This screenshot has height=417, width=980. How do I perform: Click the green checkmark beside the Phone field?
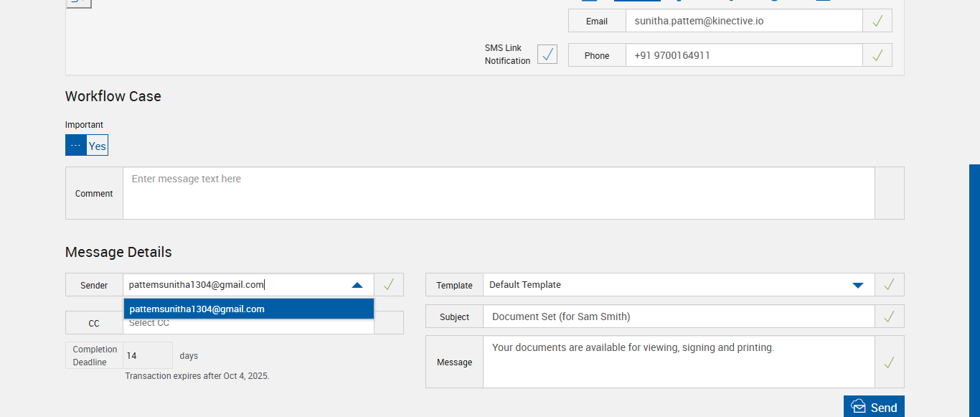(877, 55)
